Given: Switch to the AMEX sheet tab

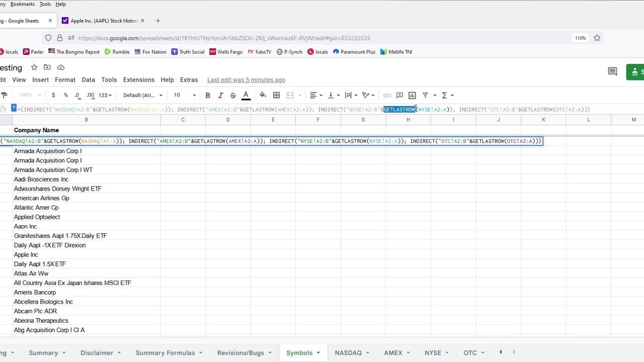Looking at the screenshot, I should (393, 353).
